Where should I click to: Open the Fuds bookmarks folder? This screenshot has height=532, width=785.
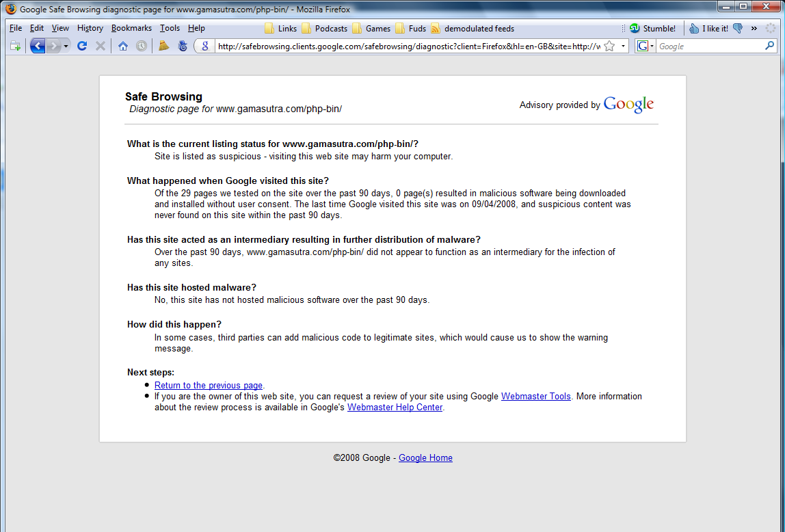click(x=410, y=29)
